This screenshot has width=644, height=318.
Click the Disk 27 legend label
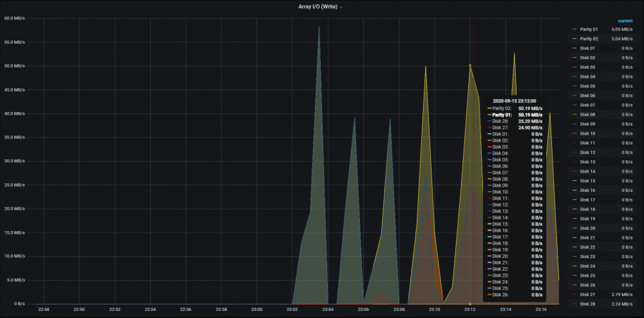pos(587,294)
